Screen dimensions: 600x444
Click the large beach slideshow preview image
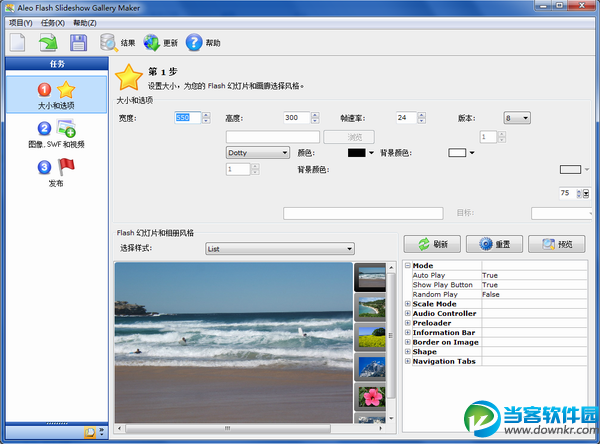[234, 343]
